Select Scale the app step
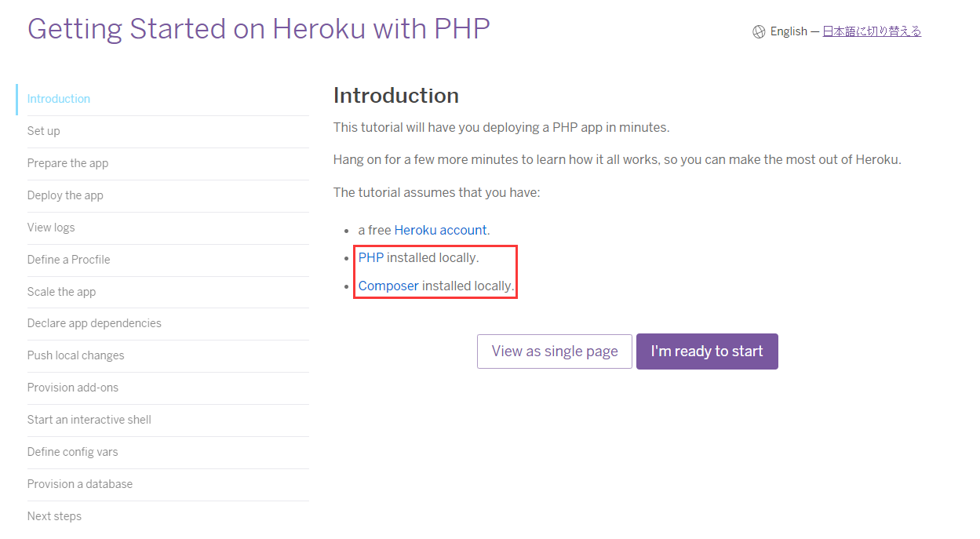Image resolution: width=980 pixels, height=539 pixels. [62, 292]
